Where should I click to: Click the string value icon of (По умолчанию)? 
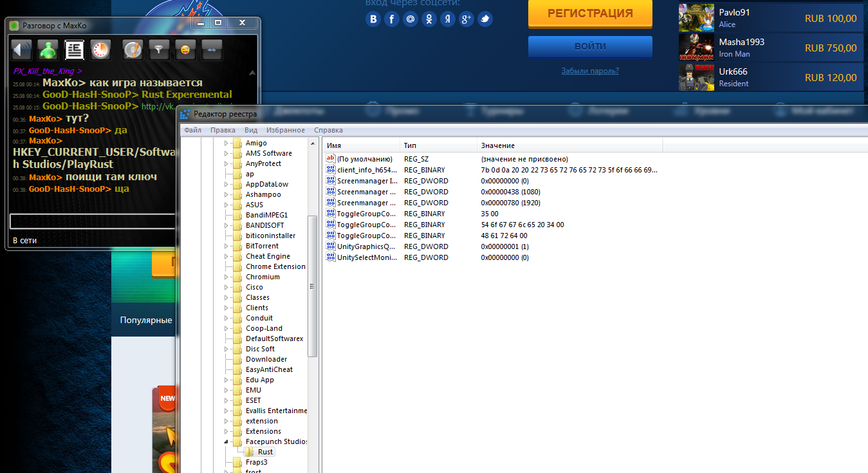[x=331, y=159]
